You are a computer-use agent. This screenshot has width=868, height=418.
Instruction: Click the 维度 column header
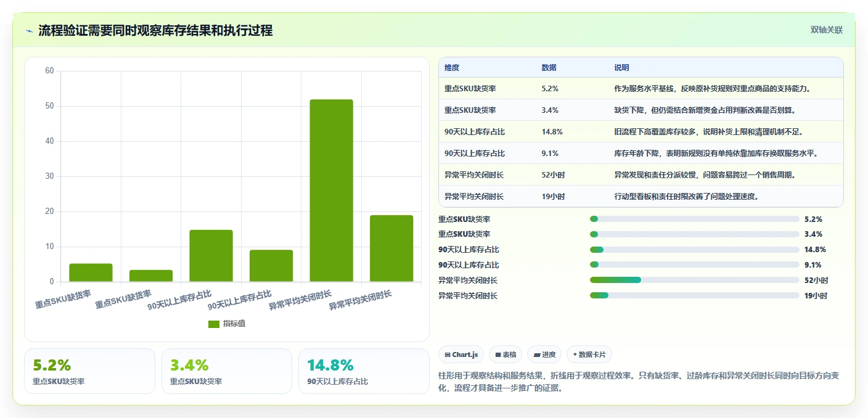[x=452, y=68]
